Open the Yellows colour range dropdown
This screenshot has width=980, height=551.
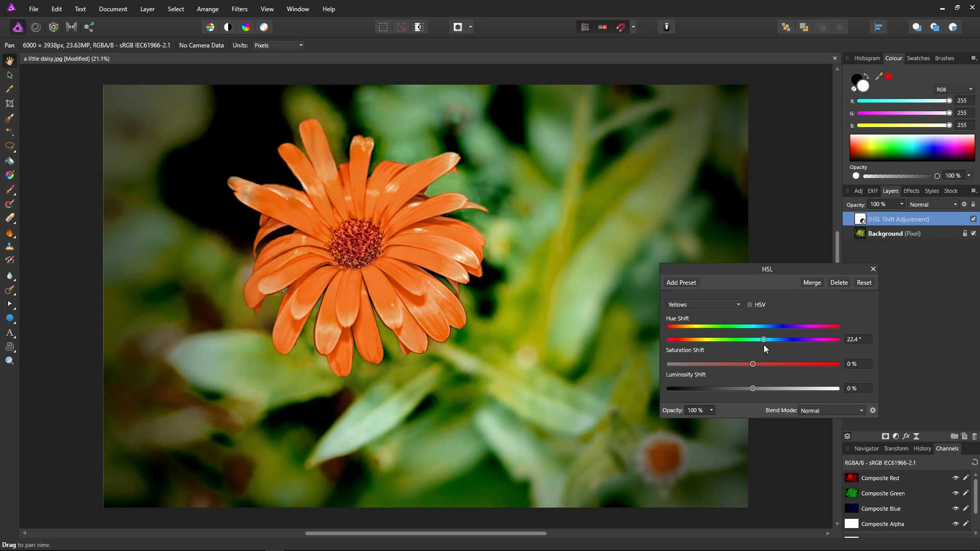[703, 305]
